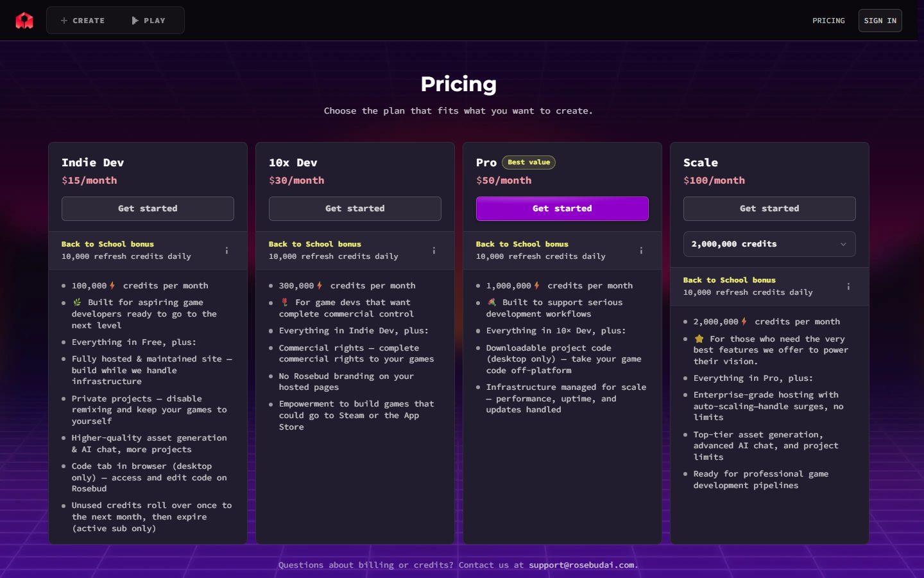Click the bouquet emoji in Pro plan
The image size is (924, 578).
pos(492,302)
